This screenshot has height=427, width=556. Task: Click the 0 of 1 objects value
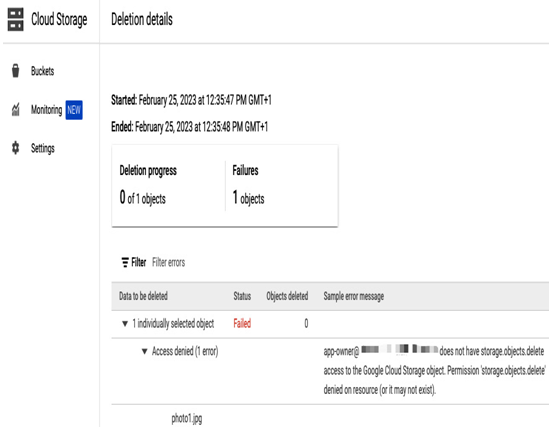pyautogui.click(x=143, y=198)
